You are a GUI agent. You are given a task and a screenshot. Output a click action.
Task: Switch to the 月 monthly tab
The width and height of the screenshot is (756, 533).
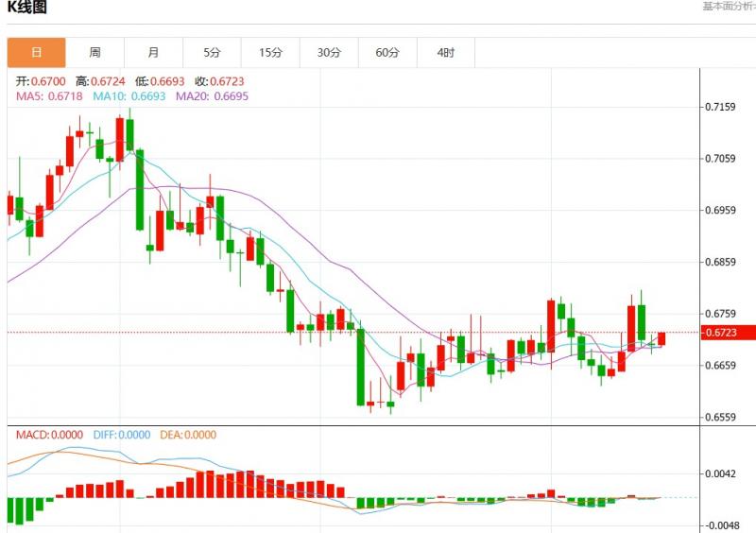(153, 53)
